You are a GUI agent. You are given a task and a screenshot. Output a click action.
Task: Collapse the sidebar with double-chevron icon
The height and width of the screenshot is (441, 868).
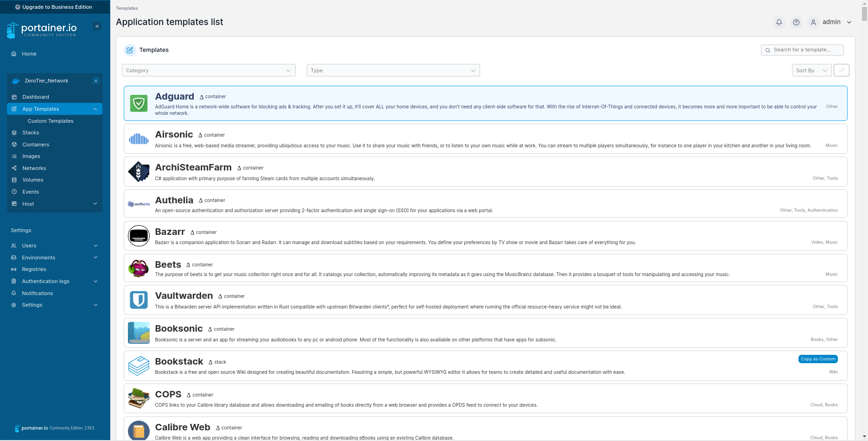(x=97, y=26)
